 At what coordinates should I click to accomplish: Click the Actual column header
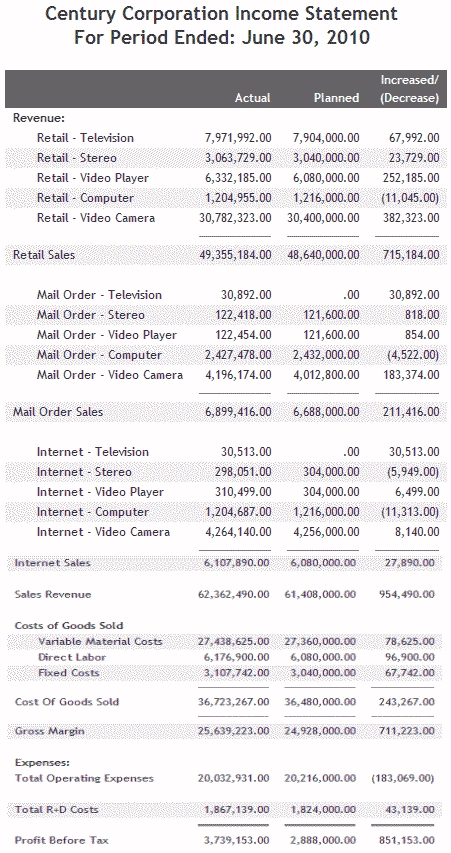(252, 98)
